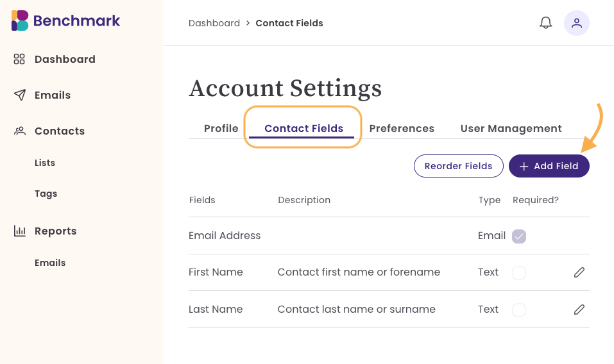Click the Add Field button

pyautogui.click(x=549, y=166)
